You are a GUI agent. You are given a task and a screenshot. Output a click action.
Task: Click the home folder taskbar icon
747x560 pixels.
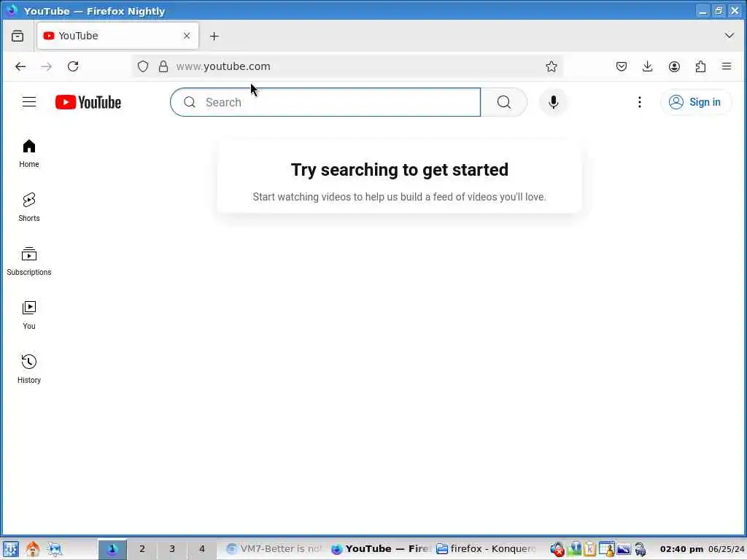point(33,549)
